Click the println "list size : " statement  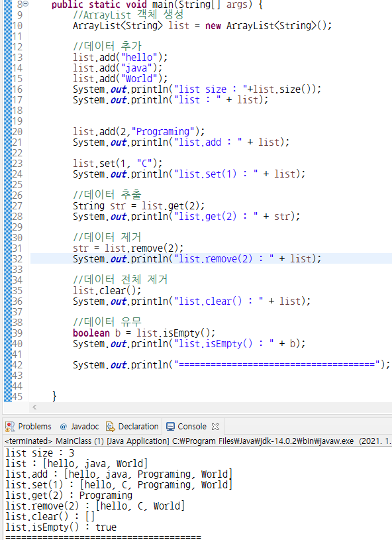(197, 89)
